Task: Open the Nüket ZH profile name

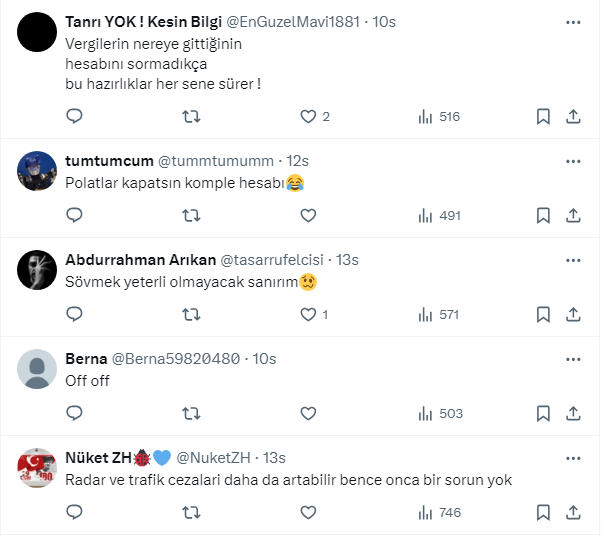Action: [98, 457]
